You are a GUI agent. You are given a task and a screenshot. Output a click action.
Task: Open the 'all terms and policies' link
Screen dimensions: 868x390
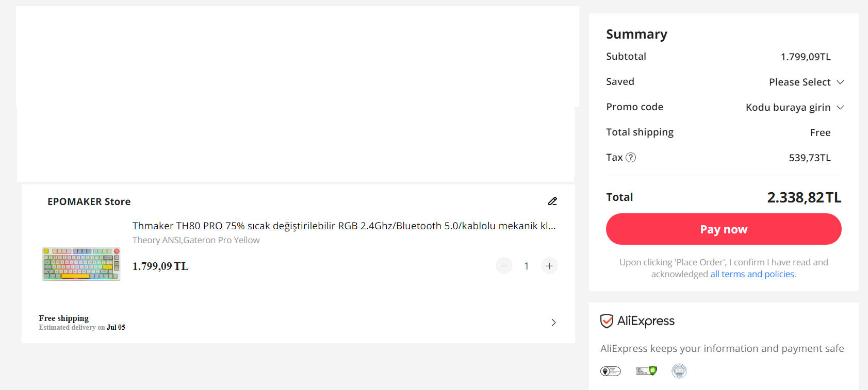tap(753, 274)
